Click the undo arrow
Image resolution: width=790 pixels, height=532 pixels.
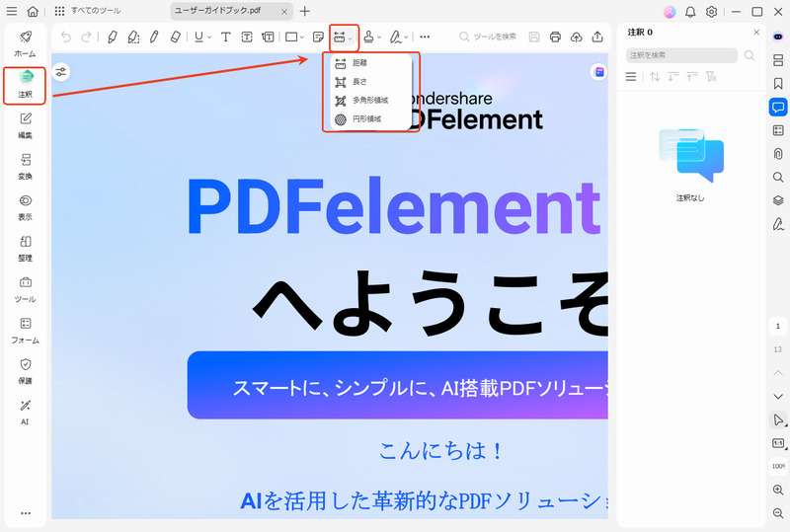pyautogui.click(x=66, y=37)
